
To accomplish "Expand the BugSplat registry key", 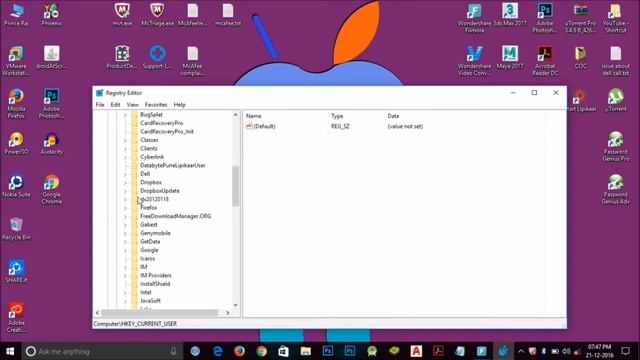I will click(x=125, y=115).
